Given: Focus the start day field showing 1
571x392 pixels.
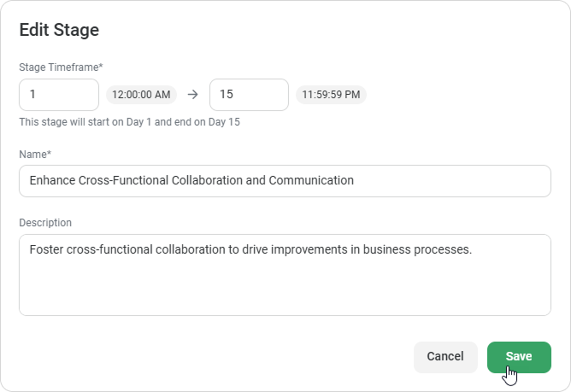Looking at the screenshot, I should click(59, 95).
